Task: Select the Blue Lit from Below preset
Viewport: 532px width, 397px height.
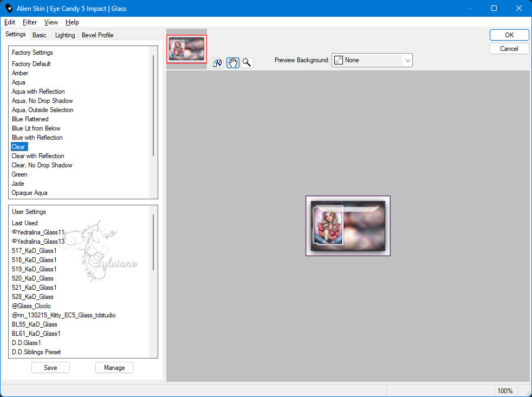Action: tap(36, 128)
